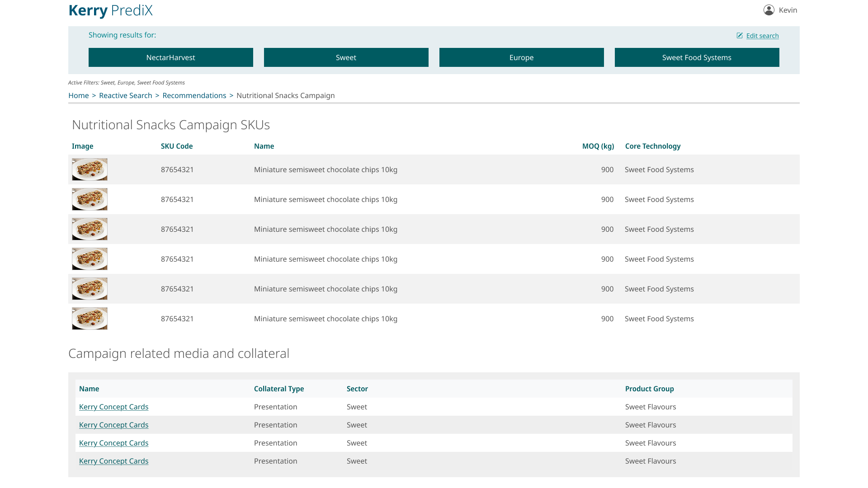The width and height of the screenshot is (868, 488).
Task: Select the Europe filter pill
Action: click(x=521, y=57)
